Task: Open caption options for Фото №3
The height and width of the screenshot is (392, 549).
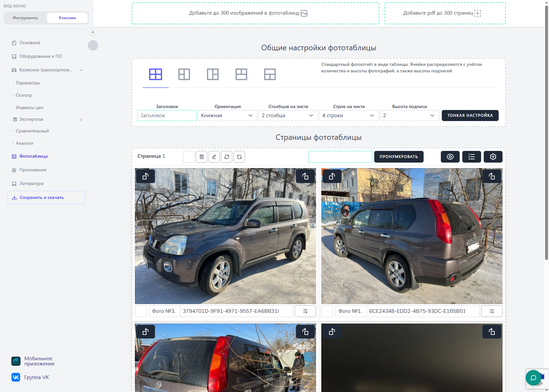Action: (305, 311)
